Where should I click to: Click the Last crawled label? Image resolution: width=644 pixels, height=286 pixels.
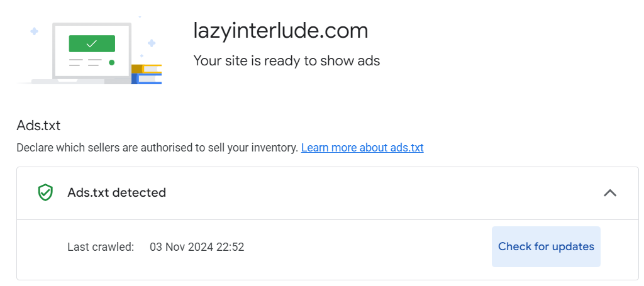[x=101, y=247]
